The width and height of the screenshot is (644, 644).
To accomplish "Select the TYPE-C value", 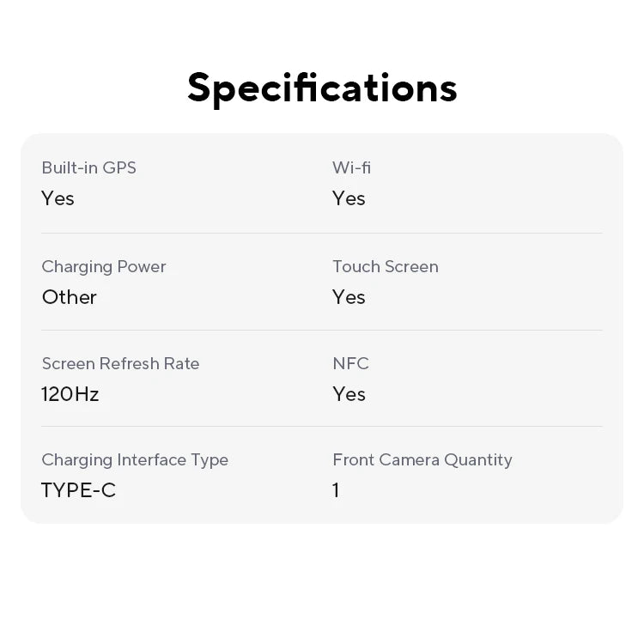I will click(78, 490).
